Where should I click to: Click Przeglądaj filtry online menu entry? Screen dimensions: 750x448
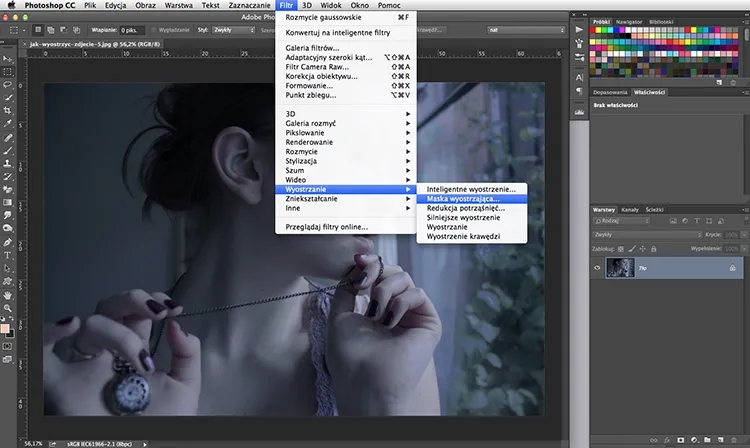(x=326, y=227)
